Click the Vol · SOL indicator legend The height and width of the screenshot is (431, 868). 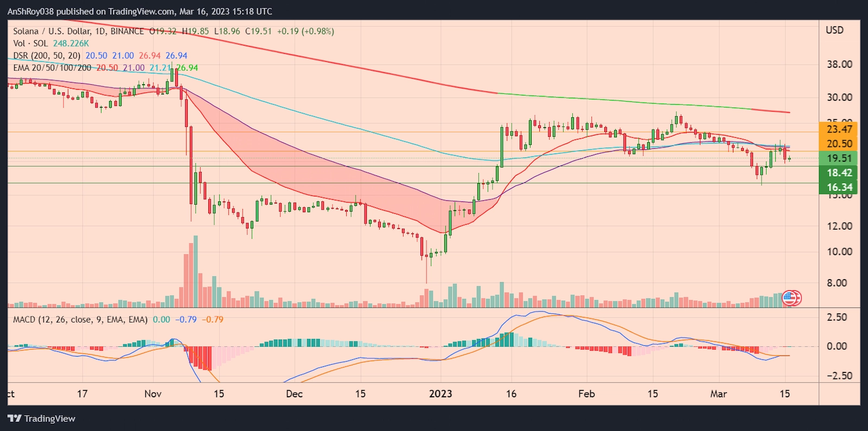(x=30, y=43)
